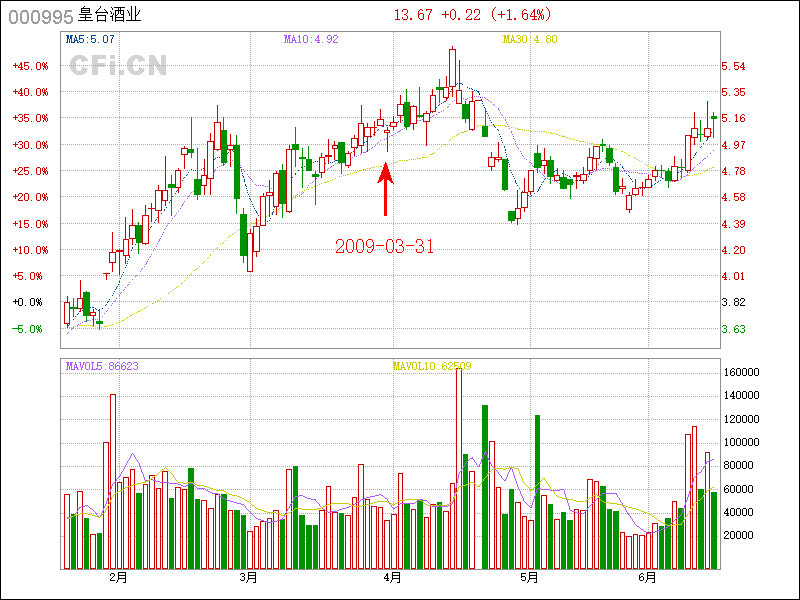Select the stock name 皇台酒业

pos(110,15)
